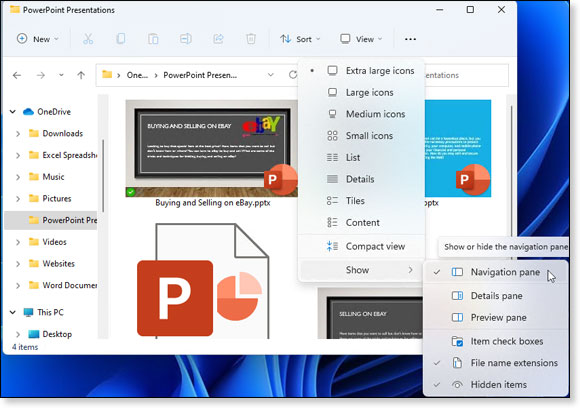The image size is (580, 408).
Task: Click PowerPoint Presen... breadcrumb segment
Action: 200,75
